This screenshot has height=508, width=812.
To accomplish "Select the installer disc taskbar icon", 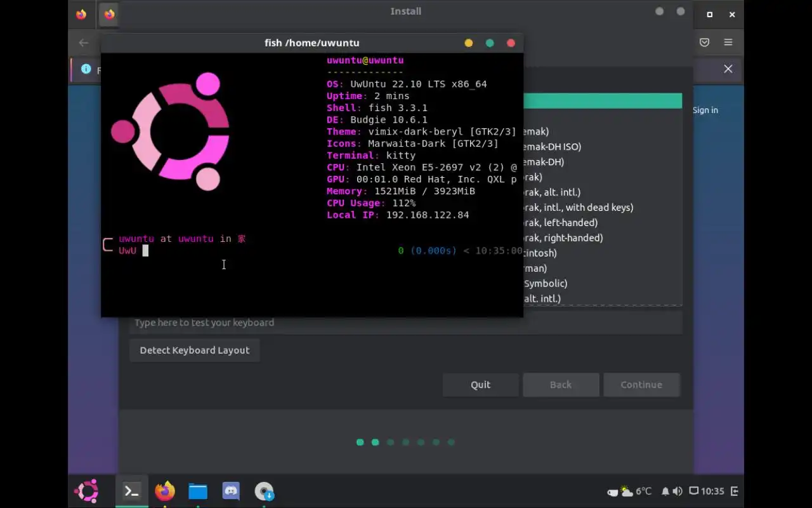I will pos(264,491).
